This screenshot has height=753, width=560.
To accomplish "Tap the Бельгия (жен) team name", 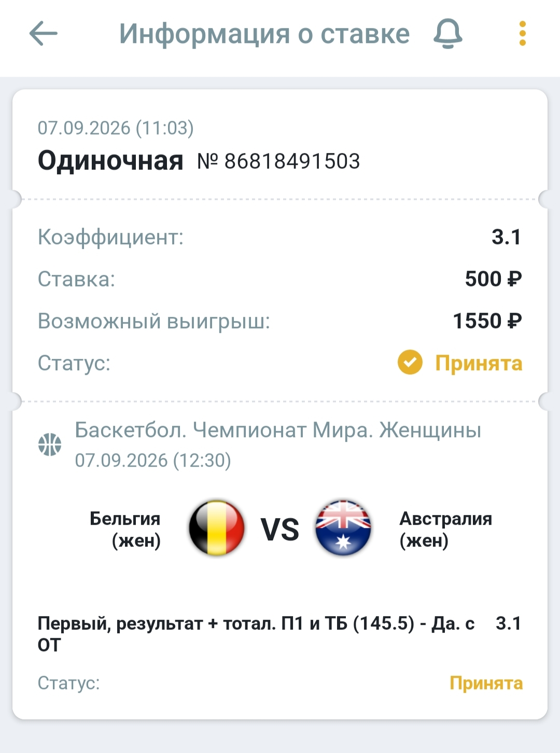I will coord(125,529).
